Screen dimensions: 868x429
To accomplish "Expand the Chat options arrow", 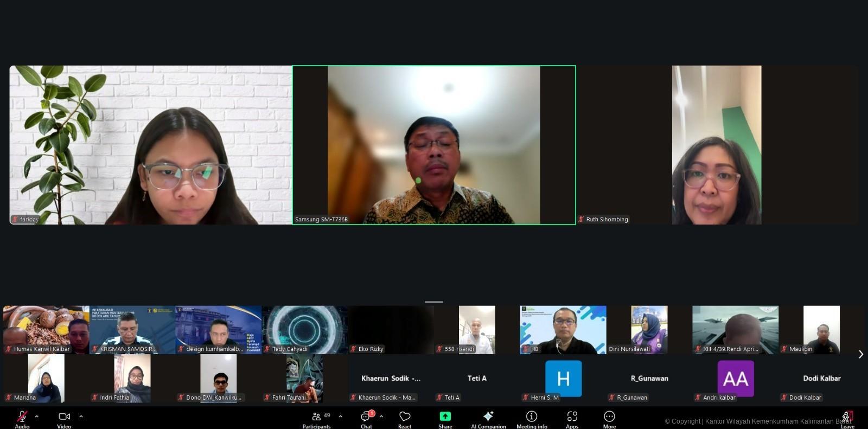I will pyautogui.click(x=381, y=417).
